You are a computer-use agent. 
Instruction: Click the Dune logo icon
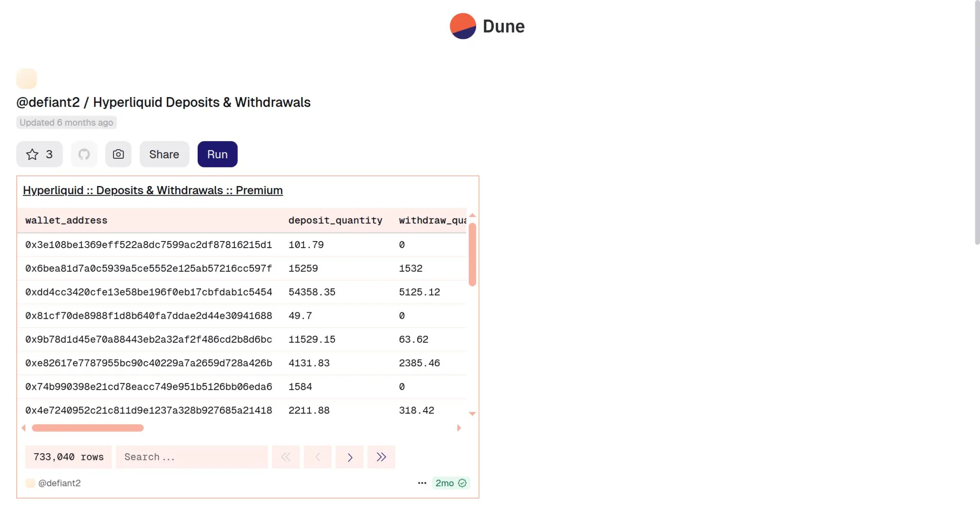coord(463,26)
